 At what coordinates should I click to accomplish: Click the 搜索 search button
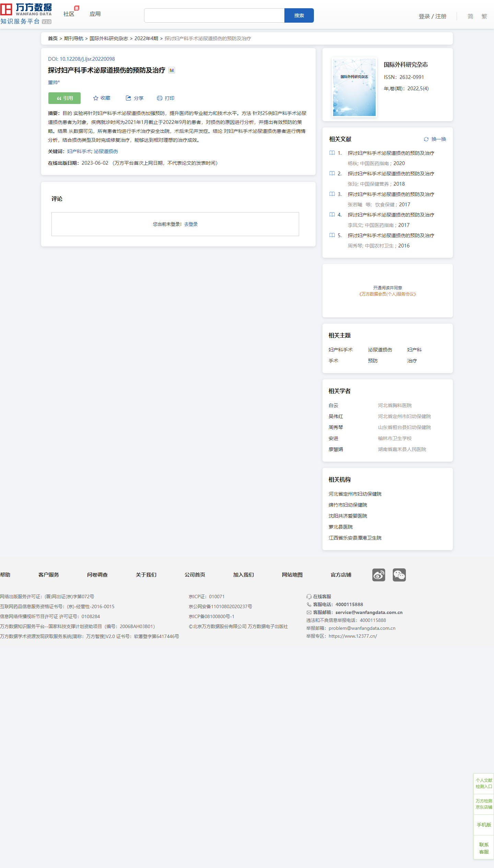[x=299, y=15]
